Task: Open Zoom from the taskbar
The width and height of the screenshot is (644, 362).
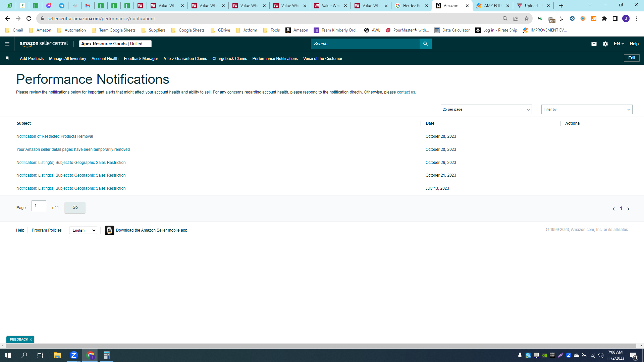Action: click(74, 355)
